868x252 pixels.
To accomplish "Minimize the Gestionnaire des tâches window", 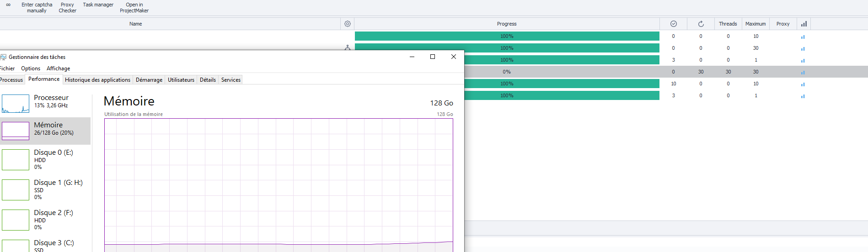I will 412,57.
